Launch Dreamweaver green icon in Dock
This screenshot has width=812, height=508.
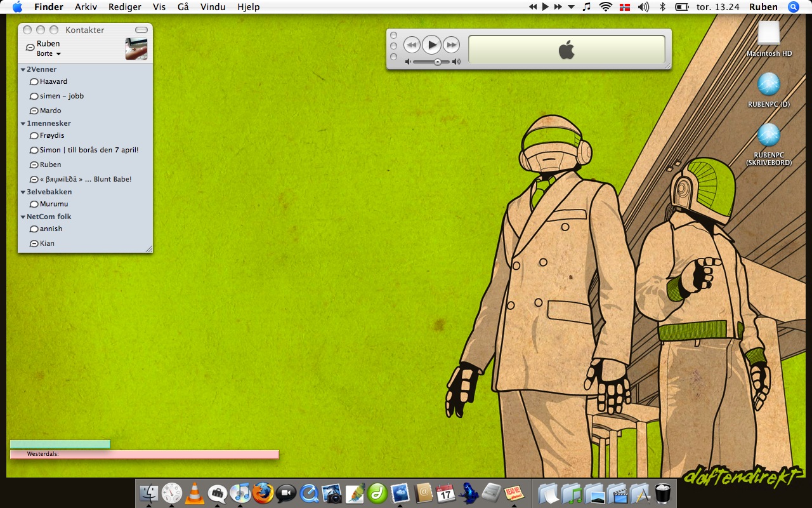click(x=377, y=493)
